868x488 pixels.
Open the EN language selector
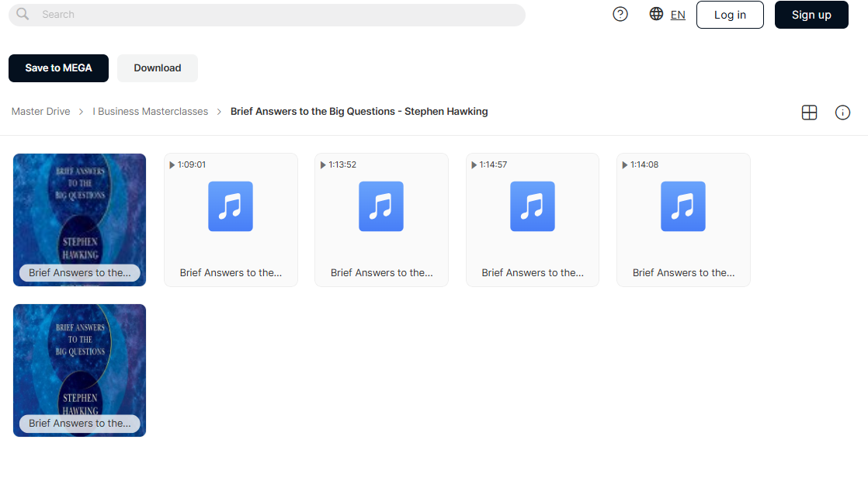678,15
